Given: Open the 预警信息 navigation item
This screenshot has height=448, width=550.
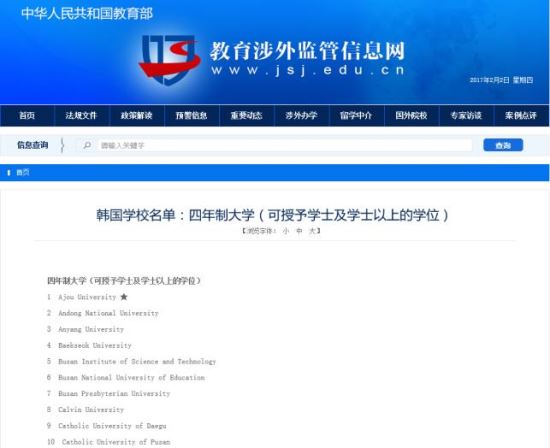Looking at the screenshot, I should (192, 115).
